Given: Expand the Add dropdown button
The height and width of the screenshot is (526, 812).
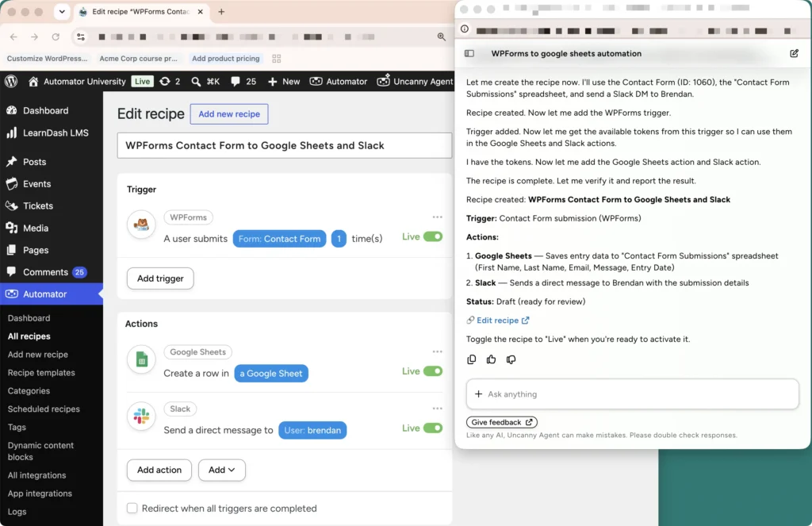Looking at the screenshot, I should click(222, 470).
